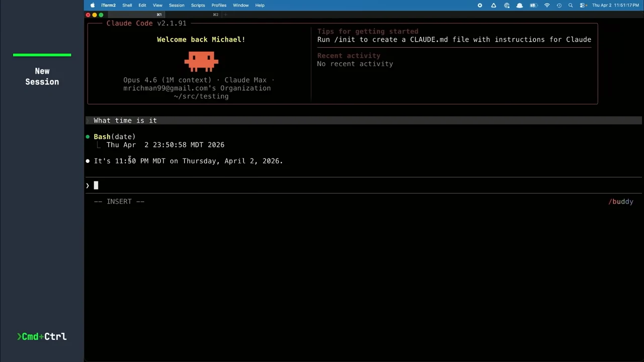Click the screen recording circle menu bar icon
Screen dimensions: 644x362
[x=480, y=5]
